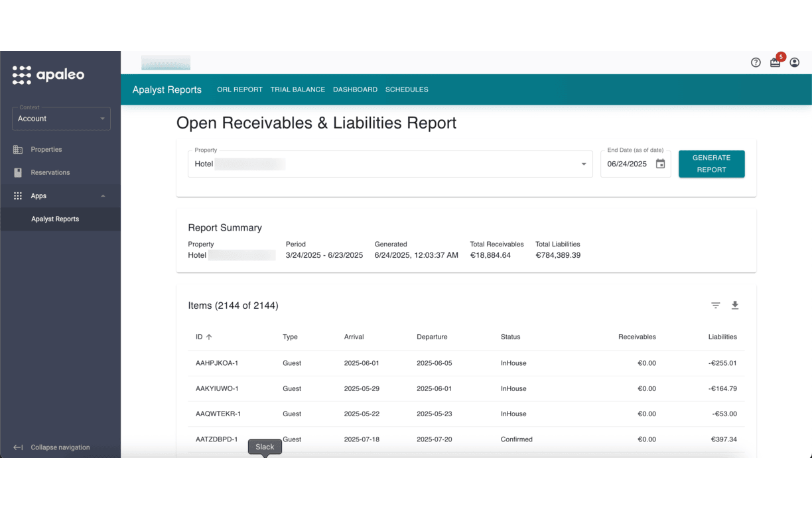Click the Properties building icon
812x509 pixels.
[x=18, y=150]
